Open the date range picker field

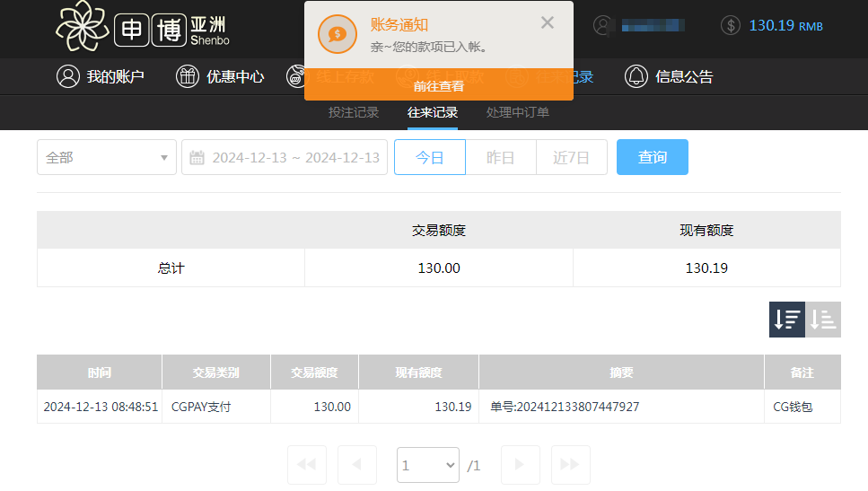(285, 158)
